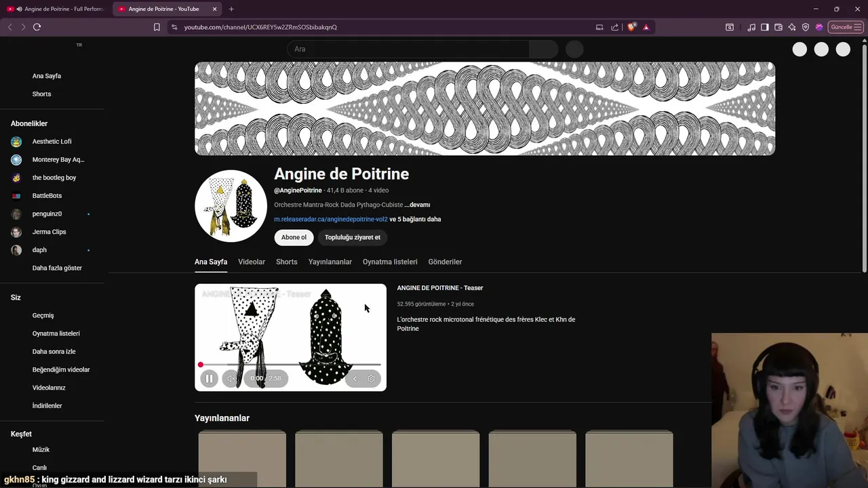868x488 pixels.
Task: Open the Monterey Bay Aq... subscription
Action: click(x=58, y=160)
